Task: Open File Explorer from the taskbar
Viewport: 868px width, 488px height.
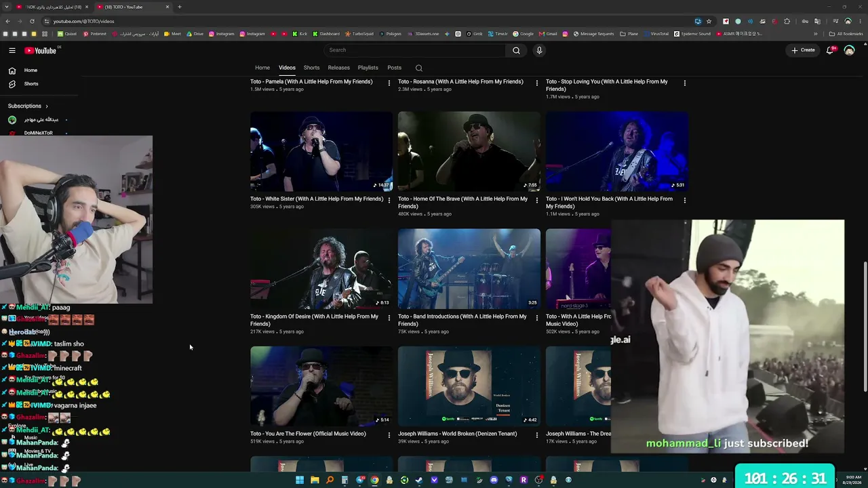Action: 315,480
